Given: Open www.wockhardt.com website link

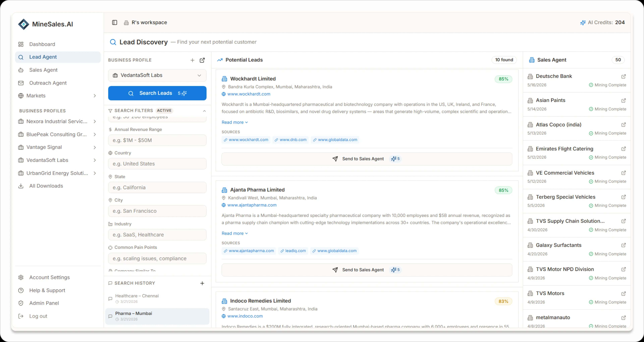Looking at the screenshot, I should (249, 94).
